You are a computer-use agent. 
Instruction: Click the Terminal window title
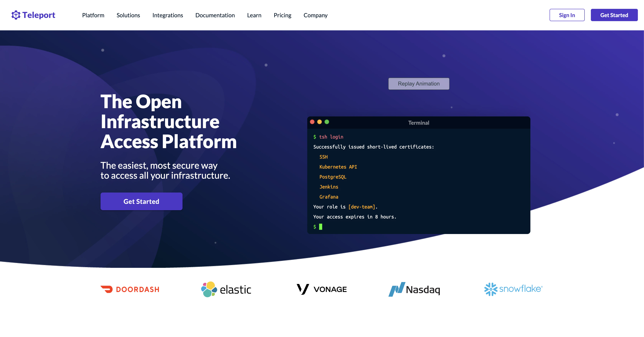pyautogui.click(x=419, y=123)
